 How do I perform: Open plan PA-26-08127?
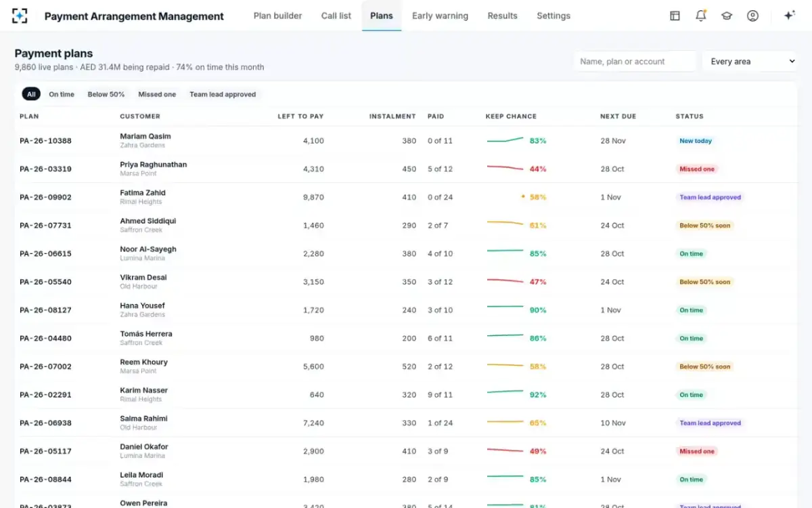pos(45,310)
